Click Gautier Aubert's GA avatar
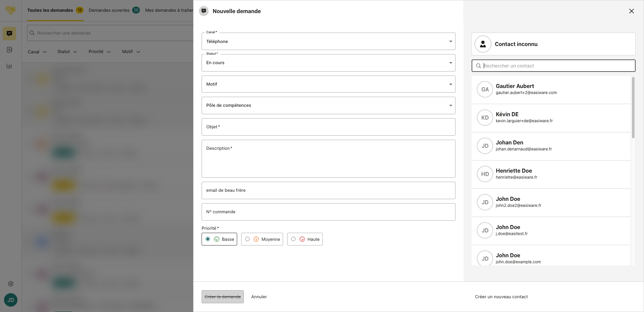Screen dimensions: 644x312 (x=485, y=89)
